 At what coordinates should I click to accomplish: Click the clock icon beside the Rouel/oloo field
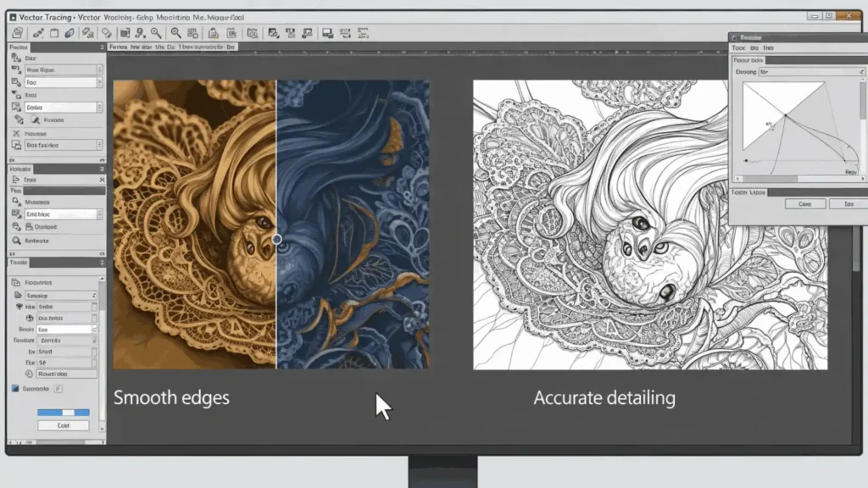(x=29, y=373)
